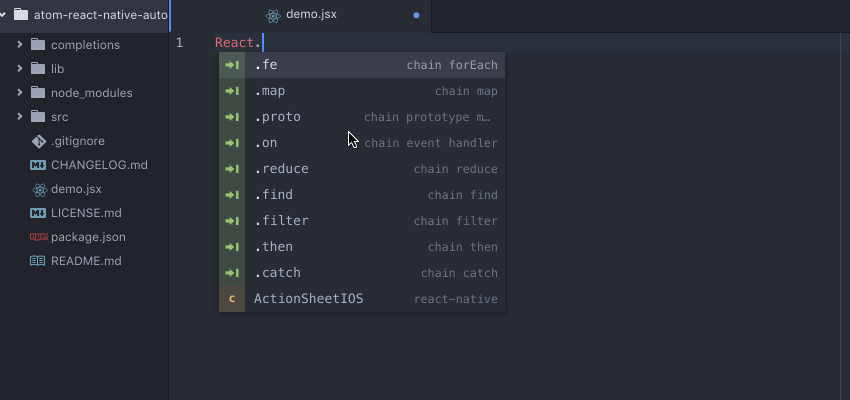850x400 pixels.
Task: Click the package.json npm icon
Action: (38, 237)
